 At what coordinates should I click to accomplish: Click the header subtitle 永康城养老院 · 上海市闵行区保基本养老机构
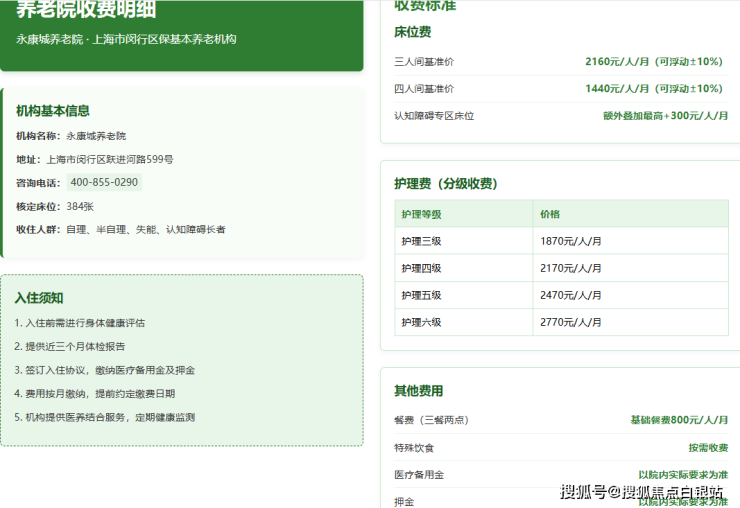126,39
